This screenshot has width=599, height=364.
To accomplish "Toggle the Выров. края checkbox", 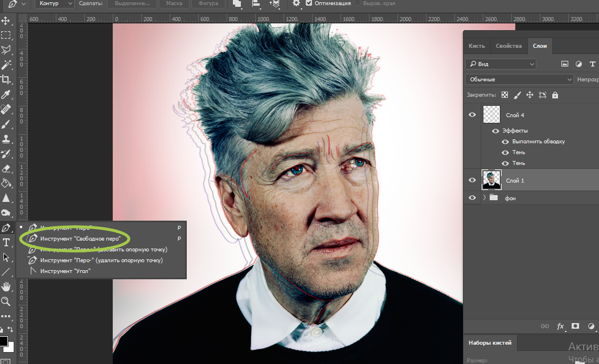I will 357,3.
